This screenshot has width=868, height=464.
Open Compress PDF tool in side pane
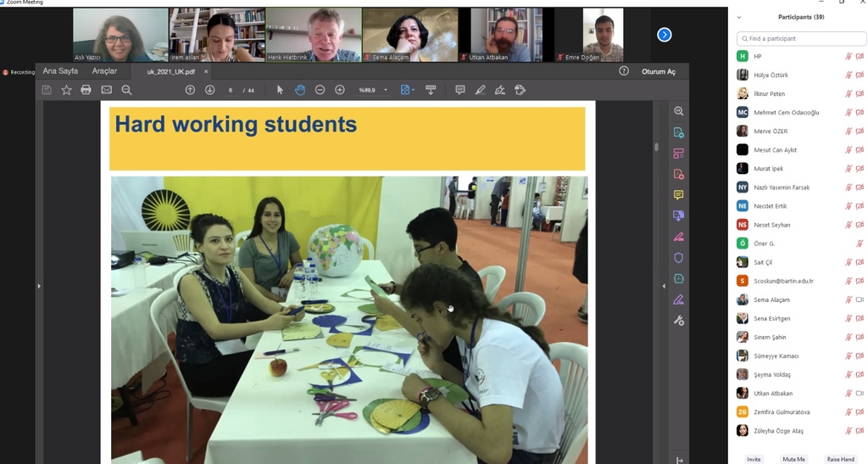679,278
